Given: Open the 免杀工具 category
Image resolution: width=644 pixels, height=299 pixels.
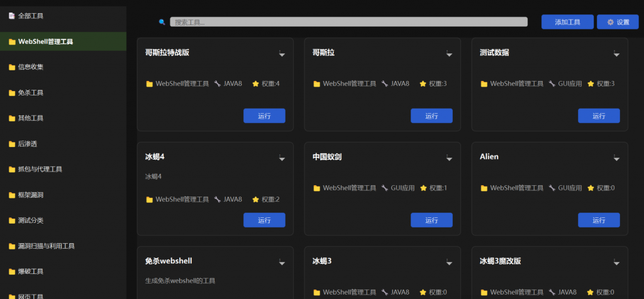Looking at the screenshot, I should coord(63,93).
